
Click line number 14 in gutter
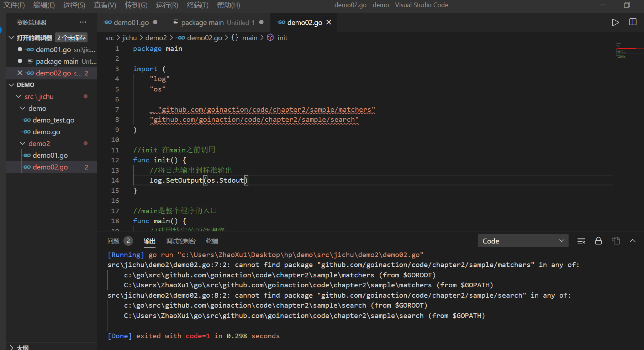(115, 180)
